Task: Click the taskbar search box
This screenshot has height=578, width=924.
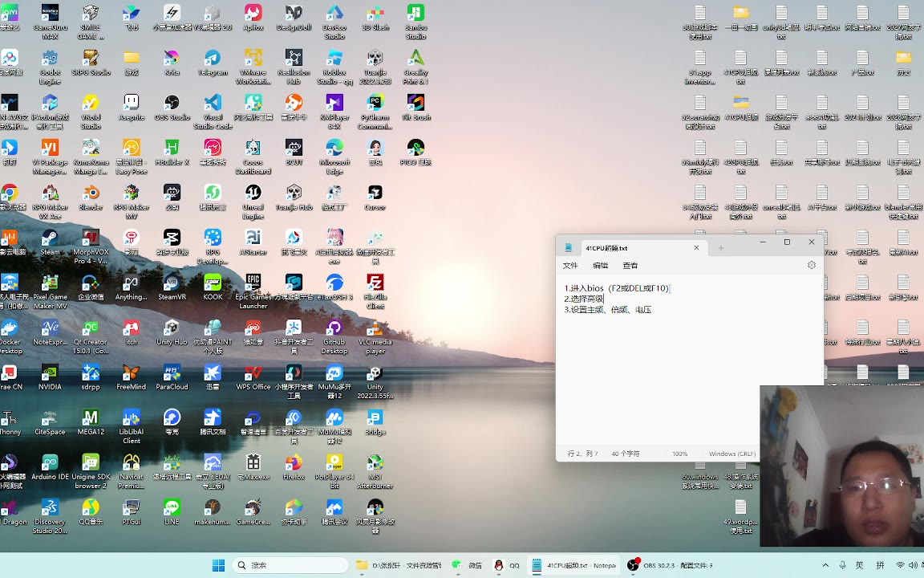Action: point(290,565)
